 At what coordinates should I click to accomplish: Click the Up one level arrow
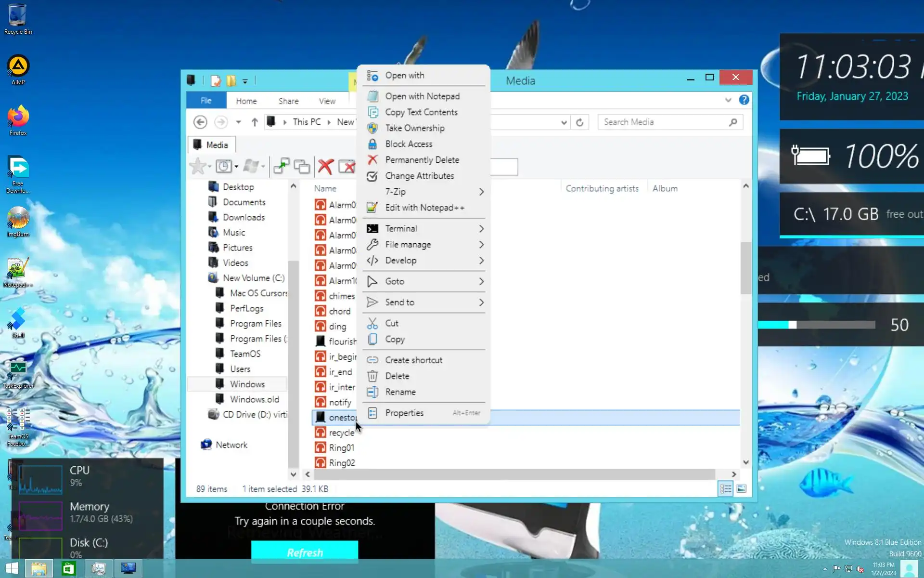click(255, 122)
